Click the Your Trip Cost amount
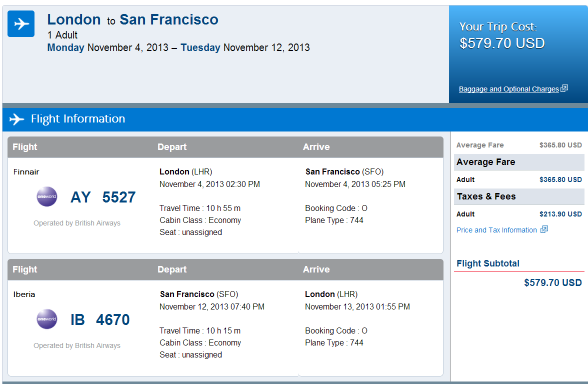588x384 pixels. pos(502,43)
